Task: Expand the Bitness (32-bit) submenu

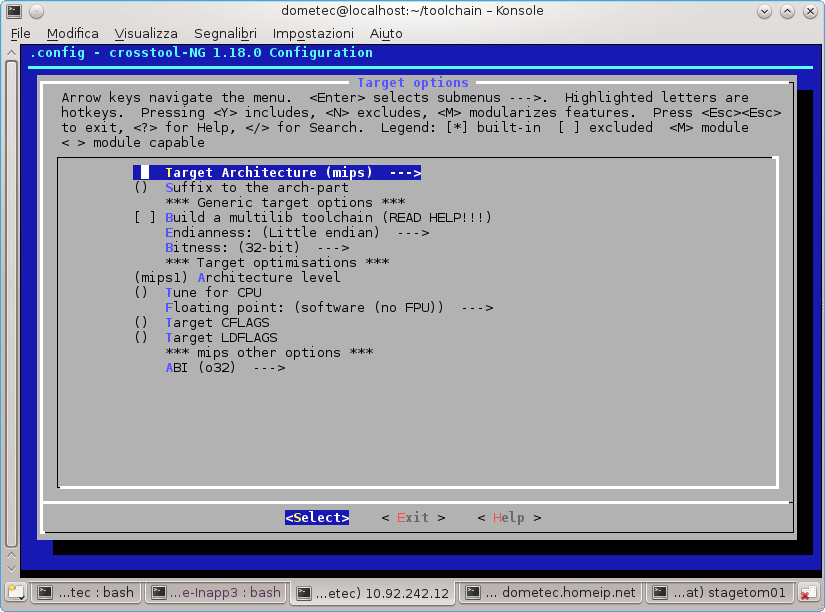Action: click(256, 247)
